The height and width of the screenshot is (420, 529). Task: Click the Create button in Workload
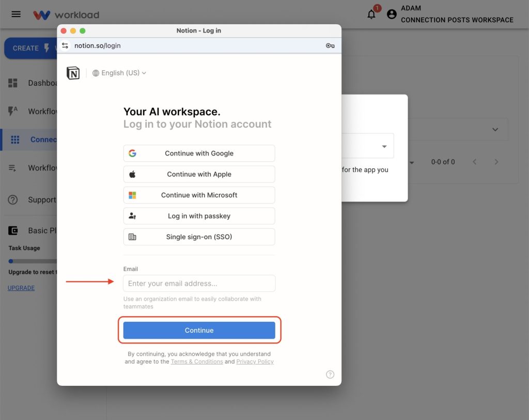pyautogui.click(x=30, y=48)
